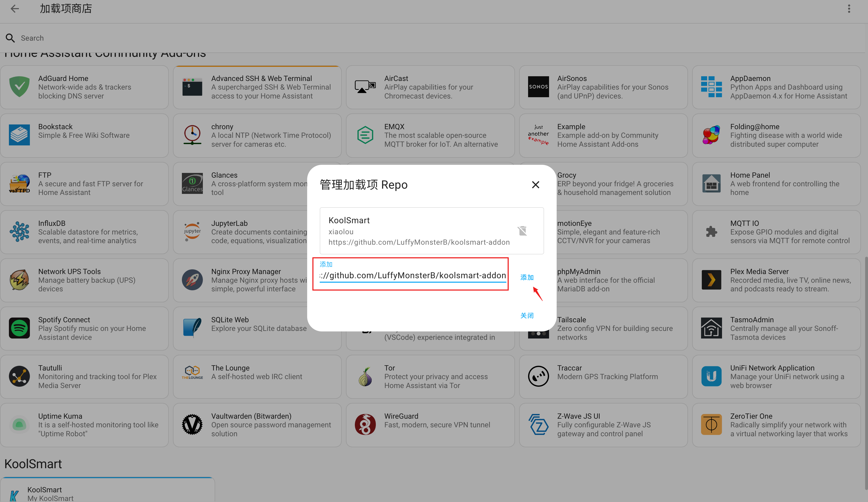Open the three-dot overflow menu

tap(849, 9)
